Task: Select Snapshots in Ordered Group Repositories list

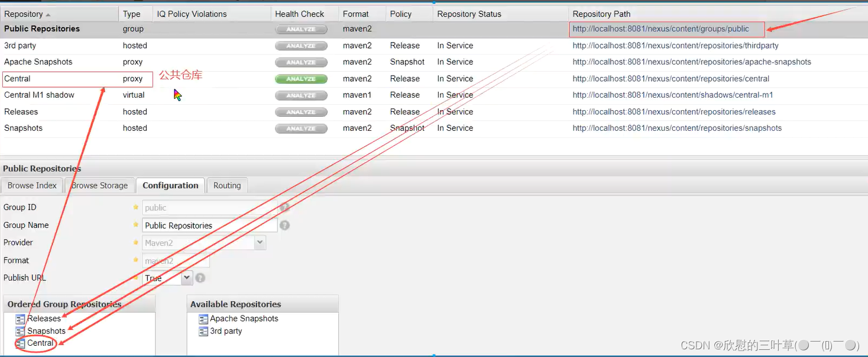Action: (x=46, y=331)
